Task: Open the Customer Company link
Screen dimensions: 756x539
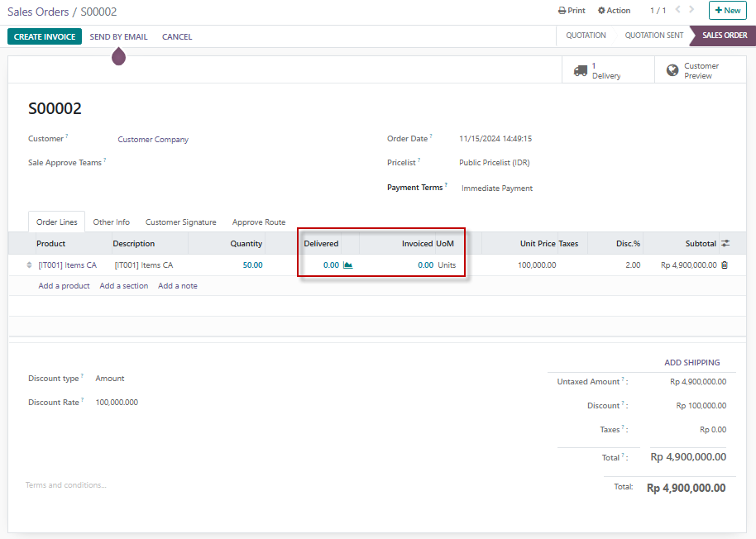Action: click(x=153, y=139)
